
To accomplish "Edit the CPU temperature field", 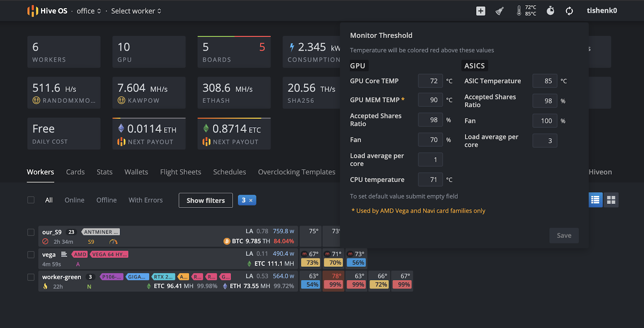I will tap(430, 180).
